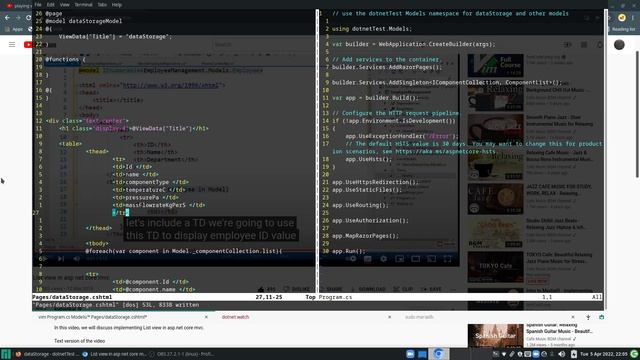Open the Help menu of the terminal
The width and height of the screenshot is (640, 360).
point(117,5)
